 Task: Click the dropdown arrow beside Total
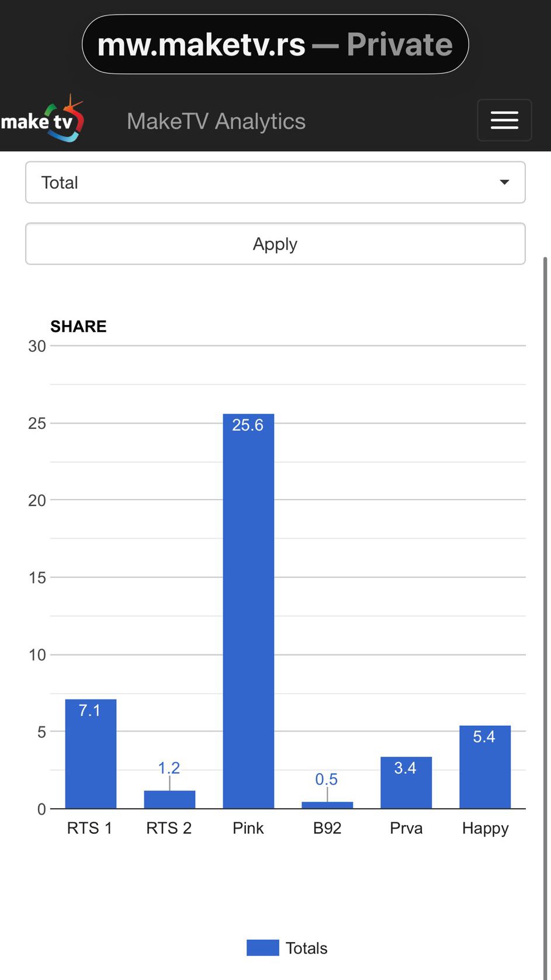(x=504, y=182)
